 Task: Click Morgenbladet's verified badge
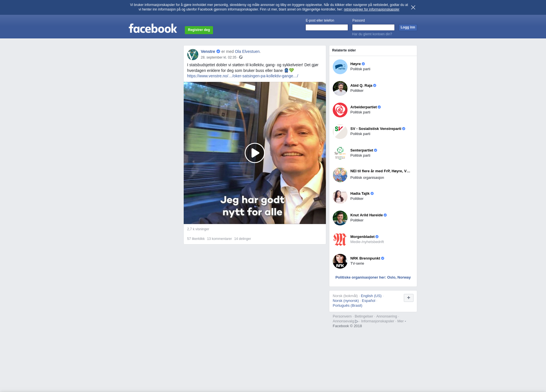coord(377,237)
